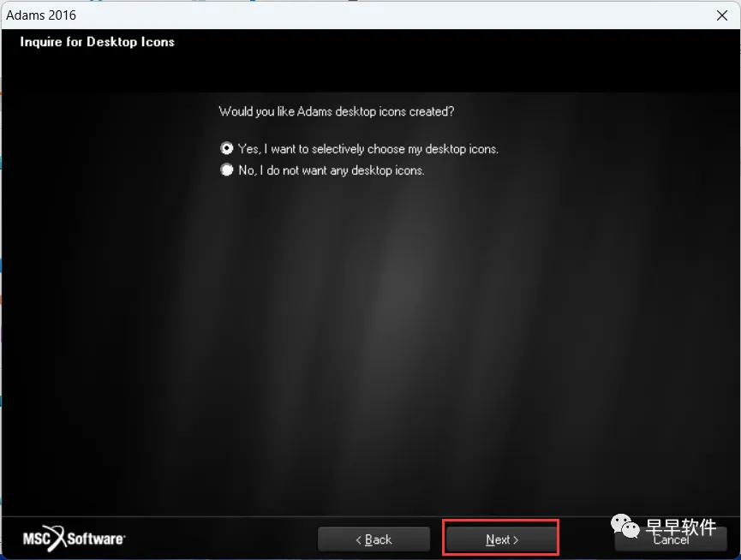This screenshot has height=560, width=741.
Task: Click the 'Would you like Adams desktop icons' question
Action: click(x=337, y=111)
